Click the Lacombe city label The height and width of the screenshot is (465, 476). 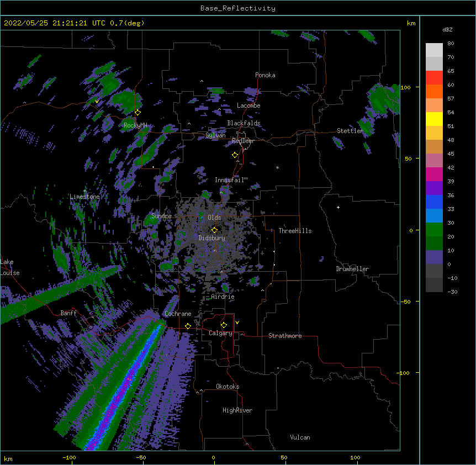[x=248, y=105]
